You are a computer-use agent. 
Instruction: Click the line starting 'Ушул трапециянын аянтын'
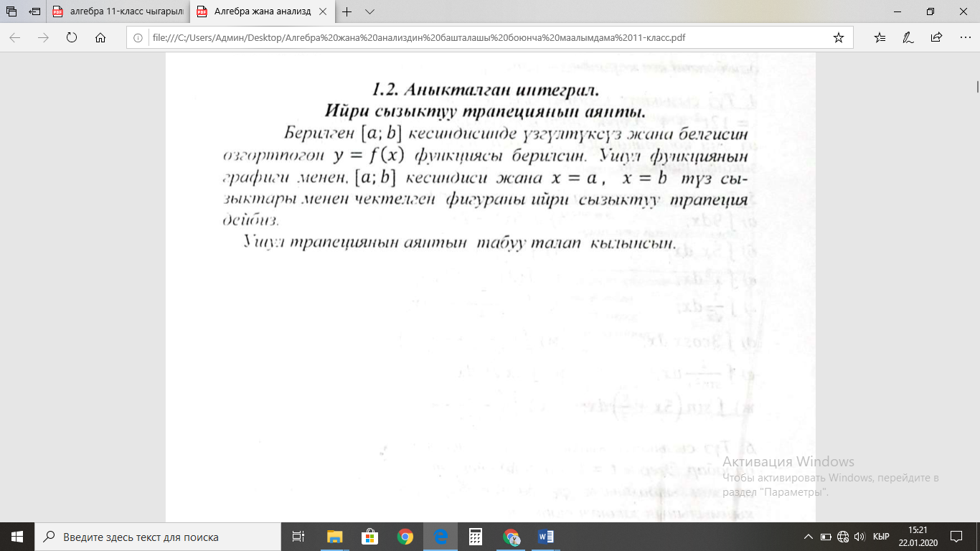click(460, 244)
